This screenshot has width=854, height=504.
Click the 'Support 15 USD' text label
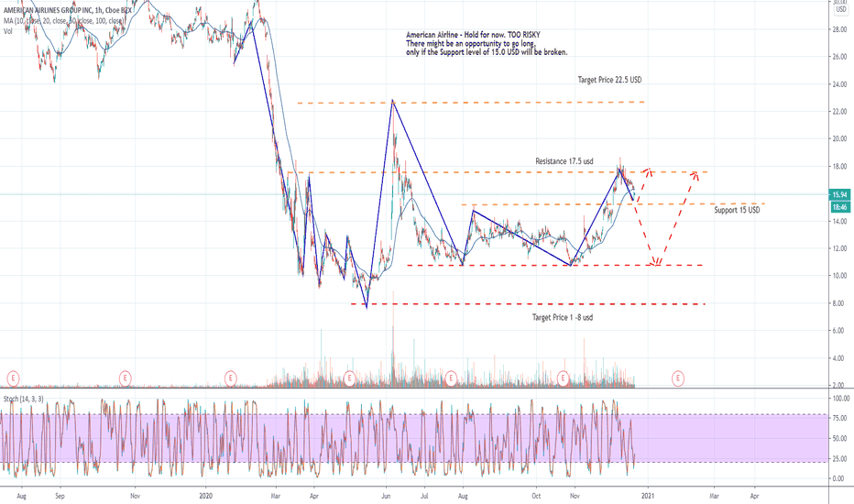click(737, 210)
